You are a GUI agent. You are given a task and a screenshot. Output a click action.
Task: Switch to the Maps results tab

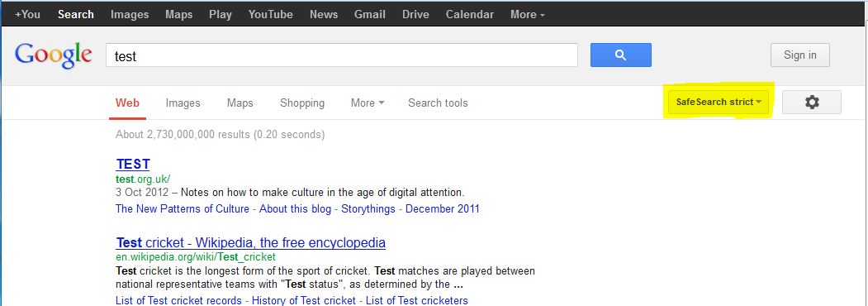(240, 103)
